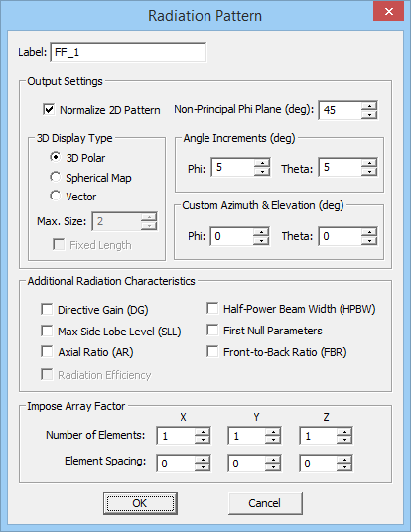Decrease Custom Elevation Theta with down arrow

(x=369, y=240)
